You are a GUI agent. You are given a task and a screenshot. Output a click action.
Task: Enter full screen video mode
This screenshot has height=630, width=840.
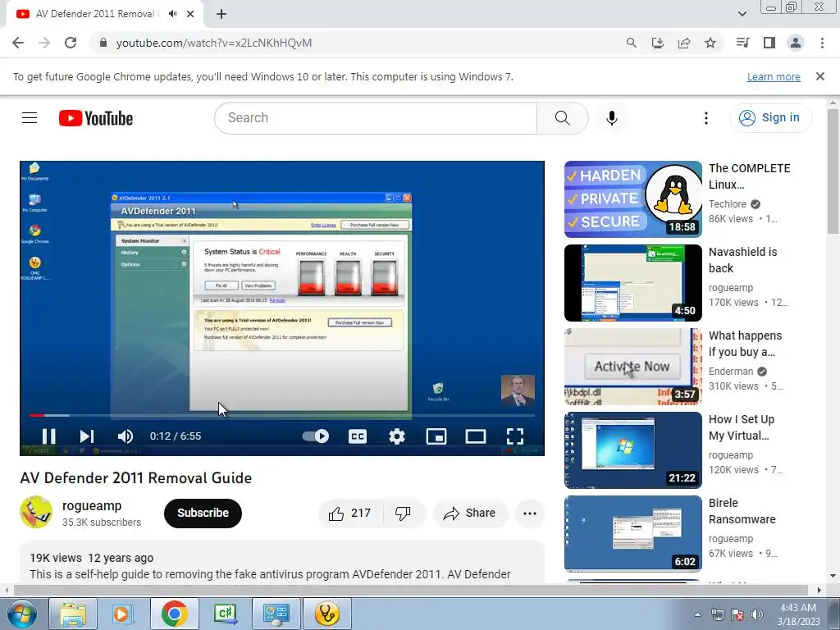click(x=515, y=436)
